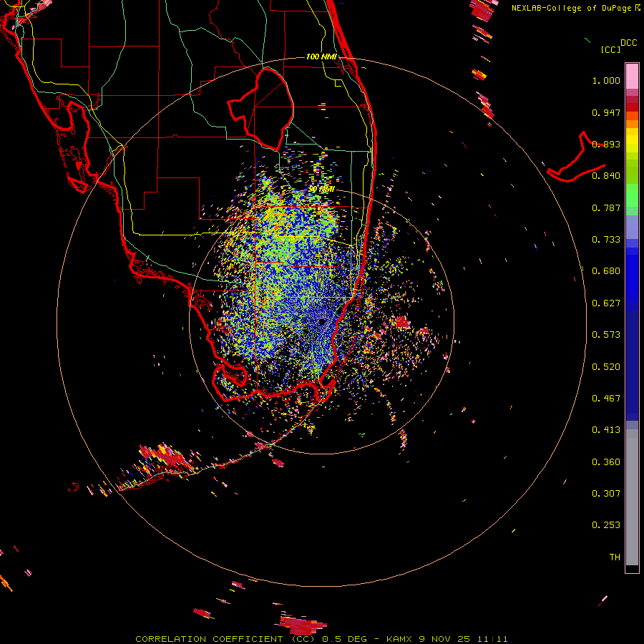Pick the red segment of the color bar

(x=632, y=107)
